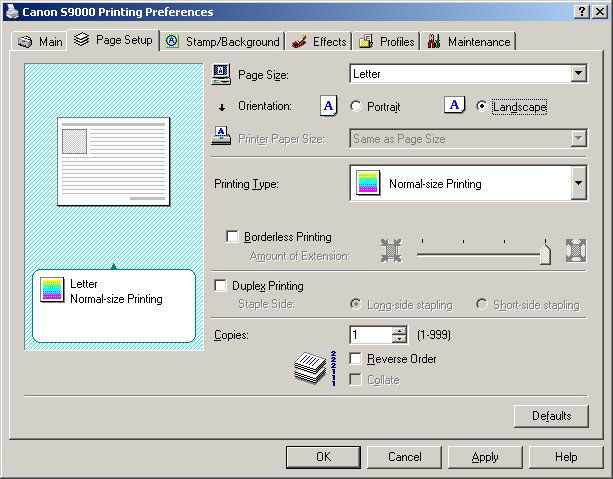
Task: Click the color icon in the Letter summary box
Action: pyautogui.click(x=51, y=291)
